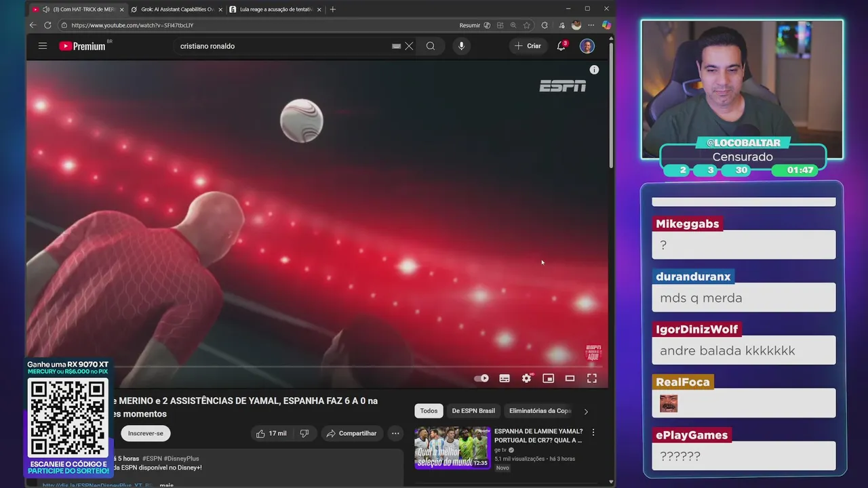Click the IgorDinizWolf chat username
Image resolution: width=868 pixels, height=488 pixels.
(696, 329)
